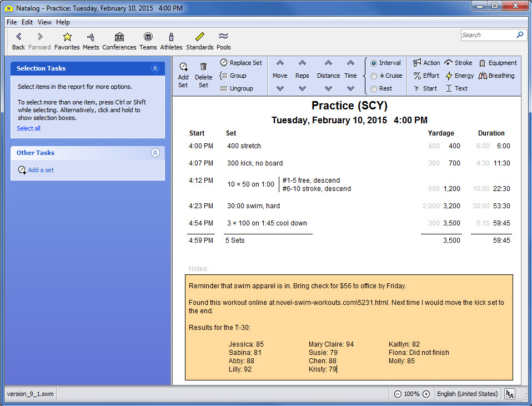Image resolution: width=532 pixels, height=406 pixels.
Task: Open the Athletes section
Action: (171, 37)
